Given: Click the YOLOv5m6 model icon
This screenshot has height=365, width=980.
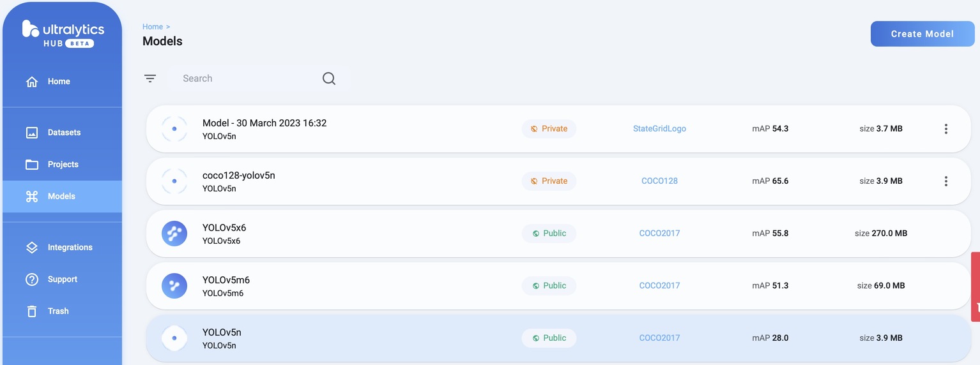Looking at the screenshot, I should pyautogui.click(x=174, y=286).
